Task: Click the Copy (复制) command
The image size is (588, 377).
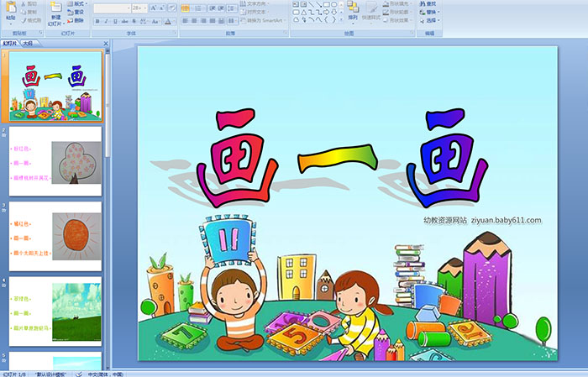Action: click(x=29, y=12)
